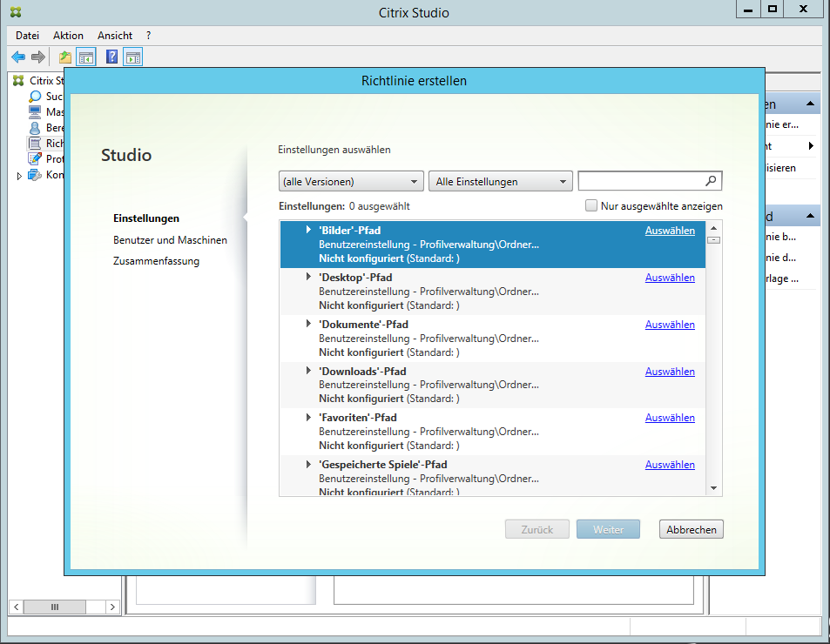The height and width of the screenshot is (644, 830).
Task: Expand the 'Bilder'-Pfad setting
Action: (308, 230)
